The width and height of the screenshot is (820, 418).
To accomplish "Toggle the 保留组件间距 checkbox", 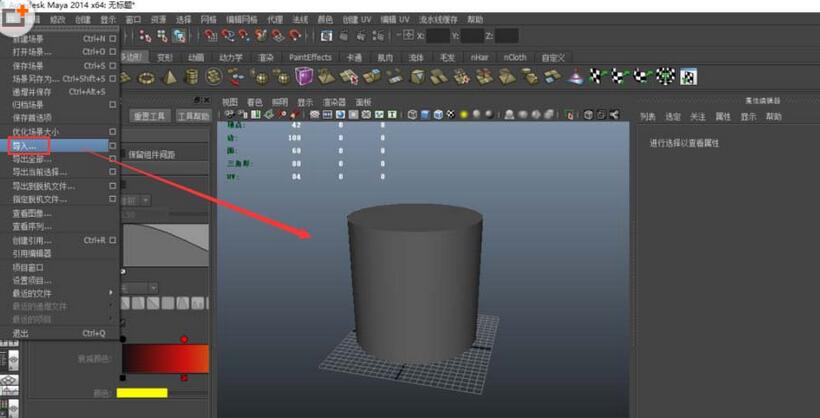I will coord(124,155).
